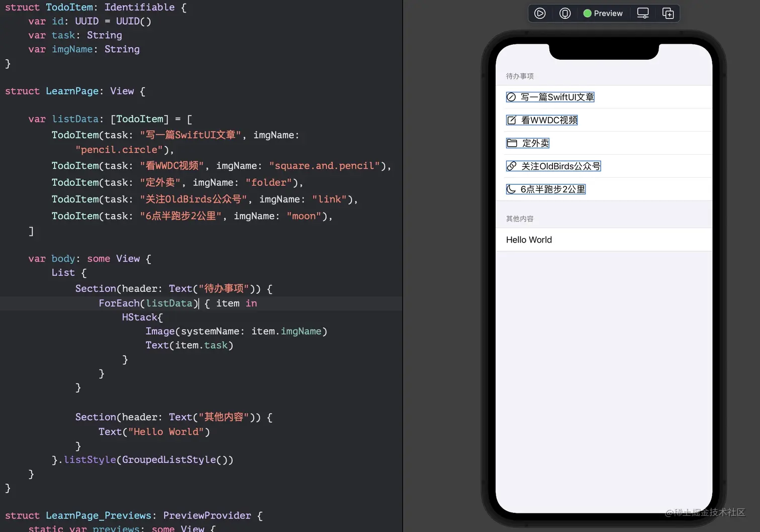Select the 关注OldBirds公众号 list row text
This screenshot has width=760, height=532.
(561, 166)
